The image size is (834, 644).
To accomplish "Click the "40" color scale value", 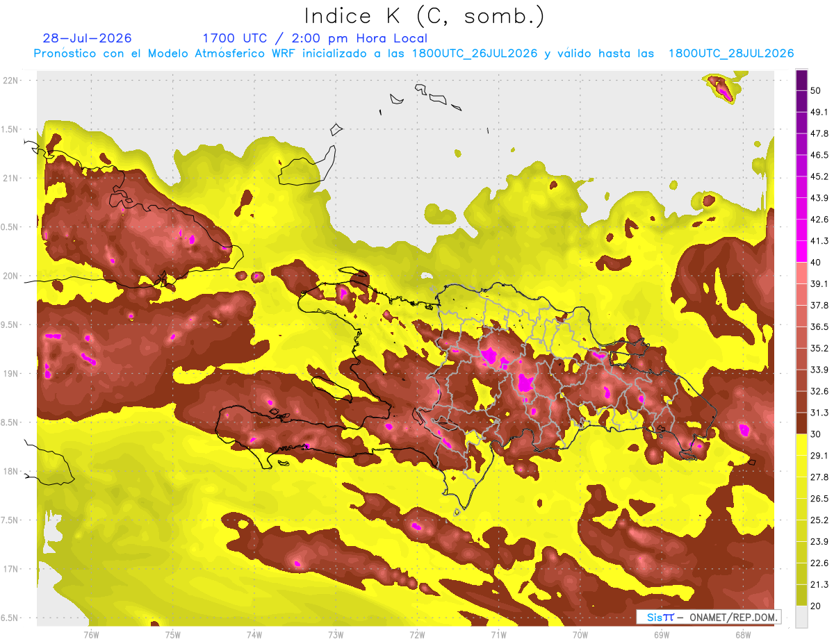I will 816,263.
